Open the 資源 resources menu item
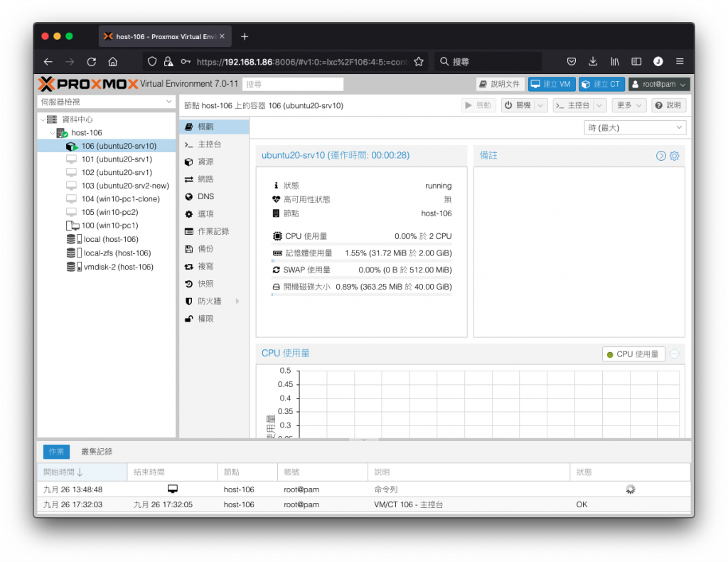728x562 pixels. click(214, 161)
